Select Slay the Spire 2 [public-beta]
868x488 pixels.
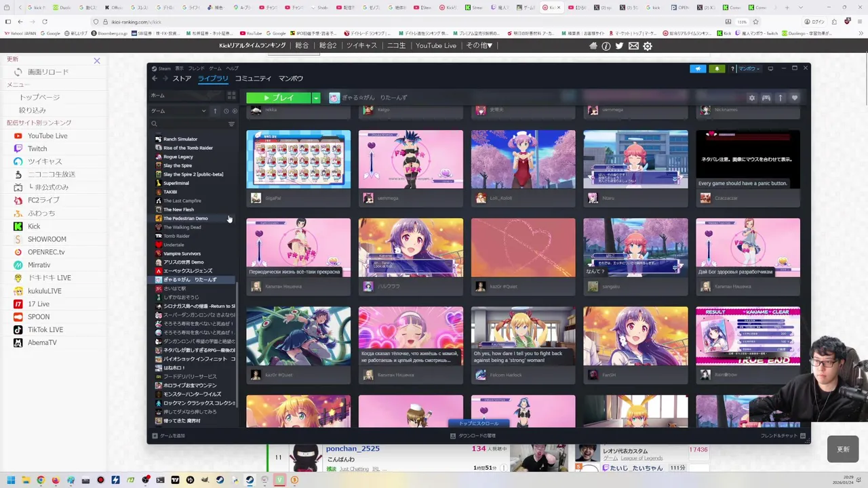(193, 174)
